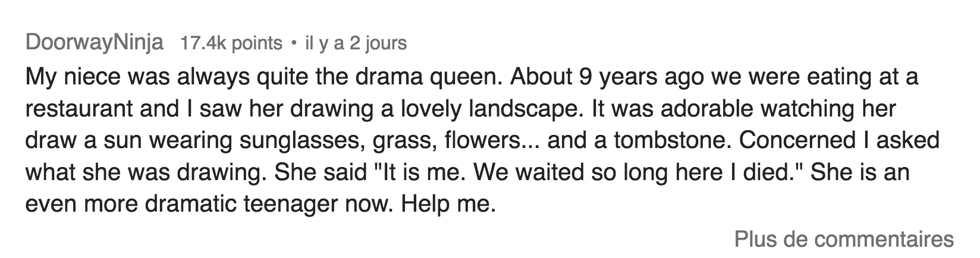Open the DoorwayNinja user profile
Viewport: 980px width, 258px height.
click(x=95, y=43)
